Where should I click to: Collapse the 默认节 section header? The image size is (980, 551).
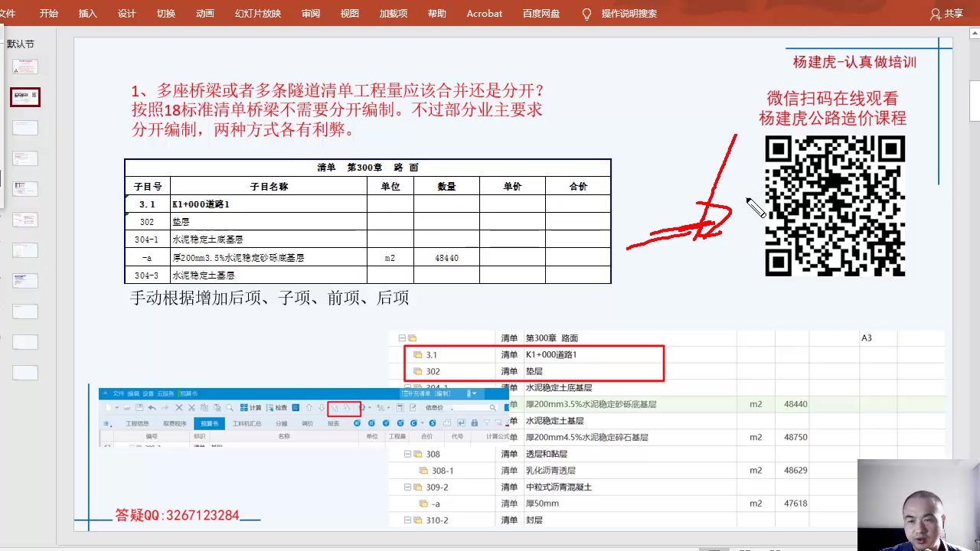(x=20, y=44)
